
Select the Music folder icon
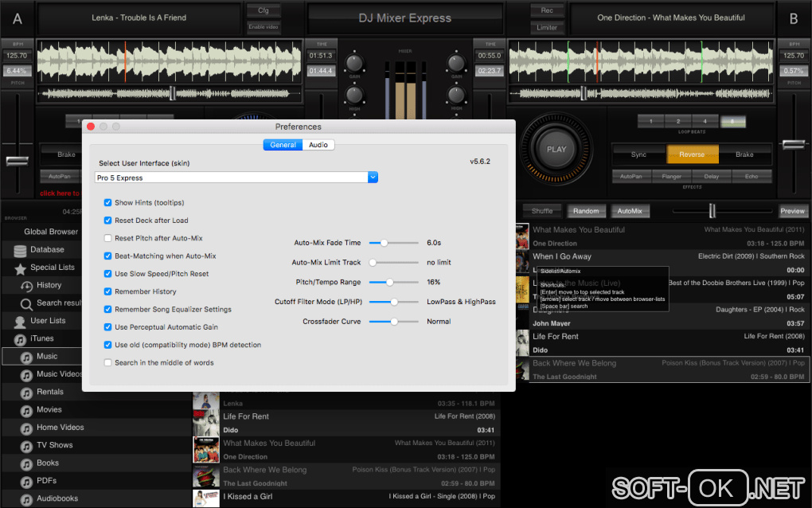[26, 358]
